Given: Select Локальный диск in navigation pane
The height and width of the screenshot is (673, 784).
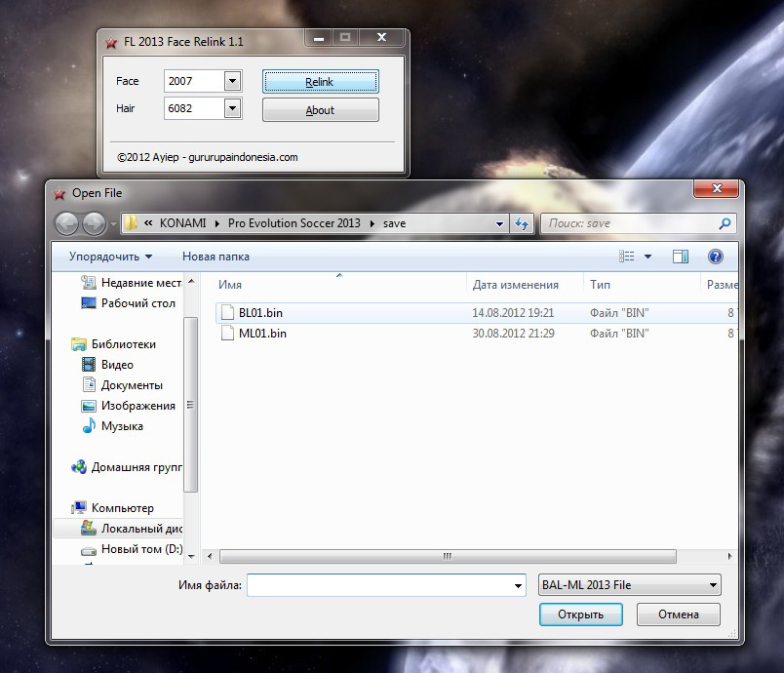Looking at the screenshot, I should [141, 529].
